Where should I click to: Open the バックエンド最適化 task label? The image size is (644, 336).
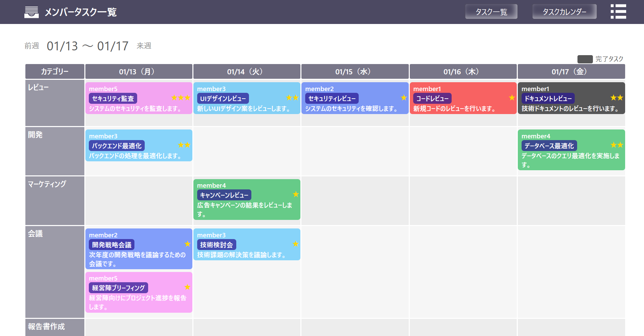[117, 146]
